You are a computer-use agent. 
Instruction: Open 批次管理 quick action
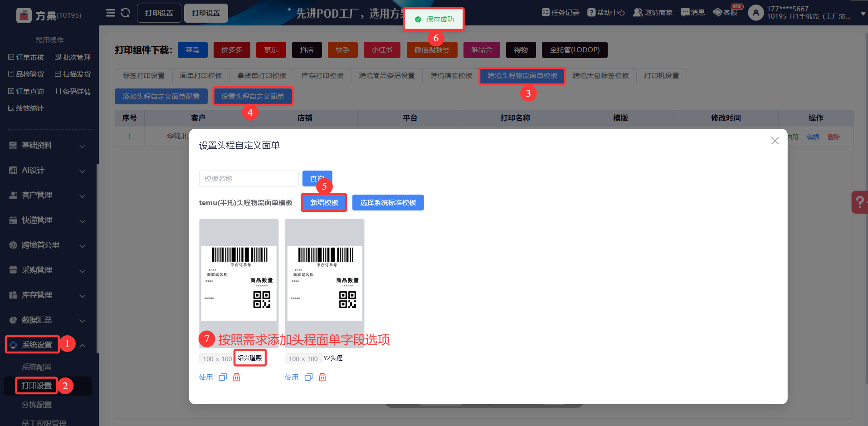tap(73, 57)
